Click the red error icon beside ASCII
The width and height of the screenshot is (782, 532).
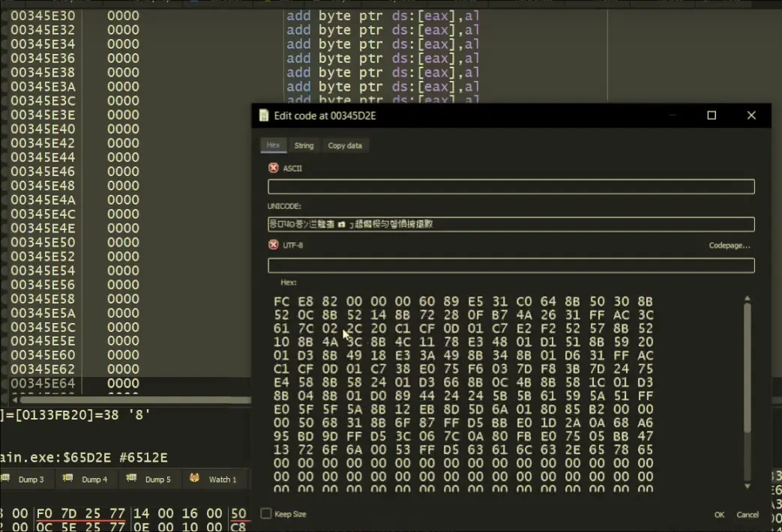tap(273, 168)
